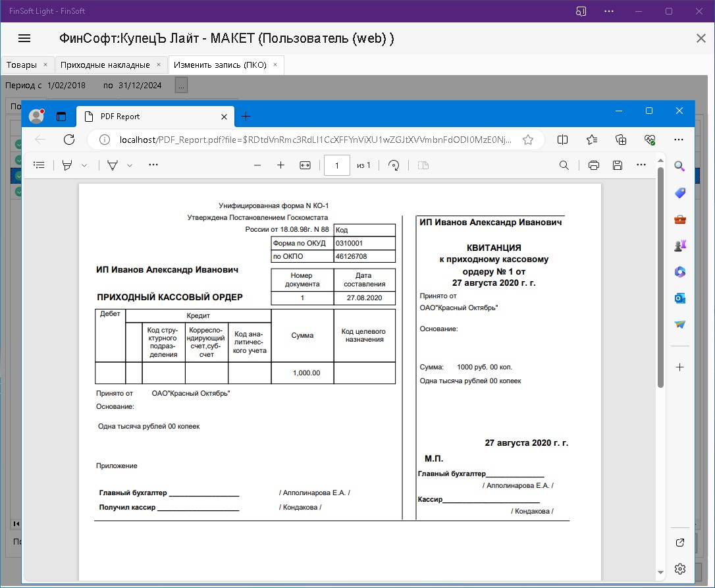Toggle fit to width view
This screenshot has width=715, height=588.
(305, 165)
